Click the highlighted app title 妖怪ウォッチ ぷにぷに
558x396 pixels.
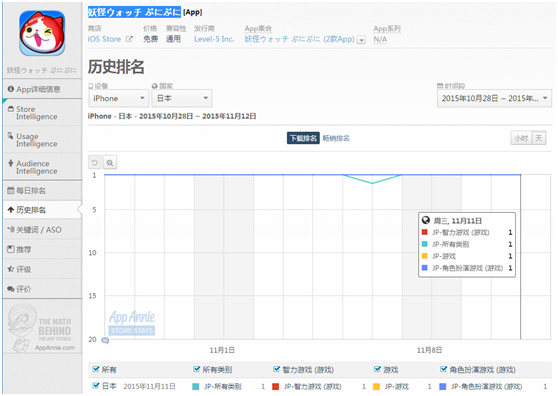coord(134,12)
